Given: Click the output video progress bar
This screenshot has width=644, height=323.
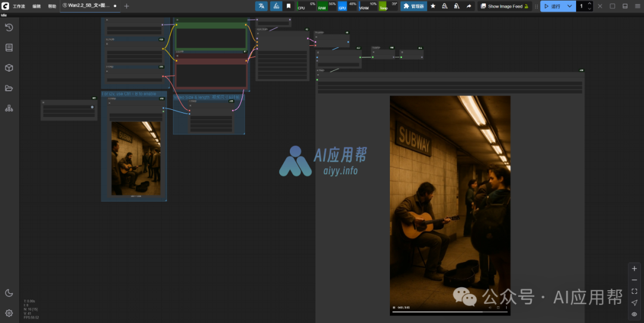Looking at the screenshot, I should point(450,312).
